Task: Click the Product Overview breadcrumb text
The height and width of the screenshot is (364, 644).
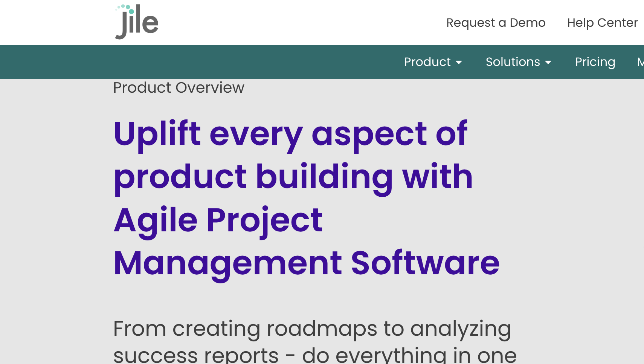Action: pyautogui.click(x=179, y=87)
